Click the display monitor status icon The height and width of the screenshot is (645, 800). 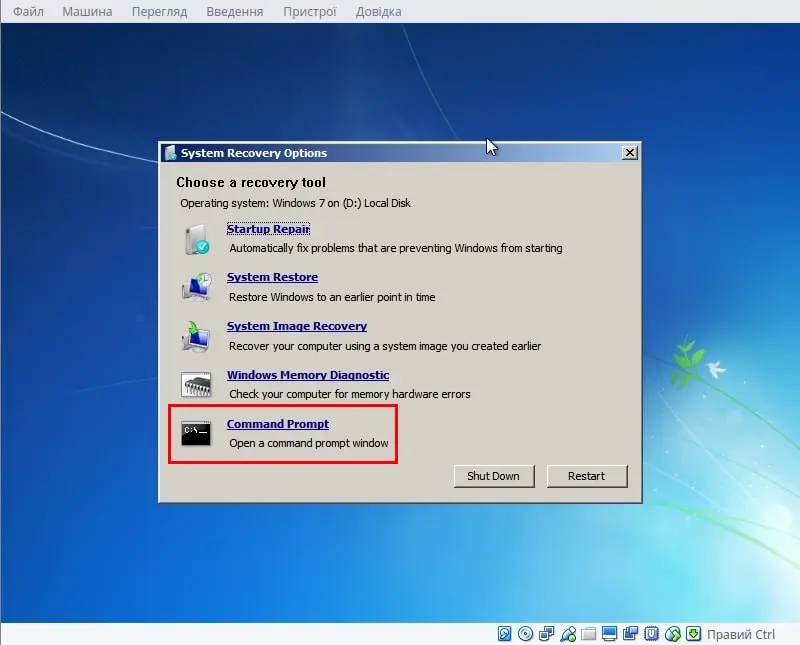pos(609,634)
